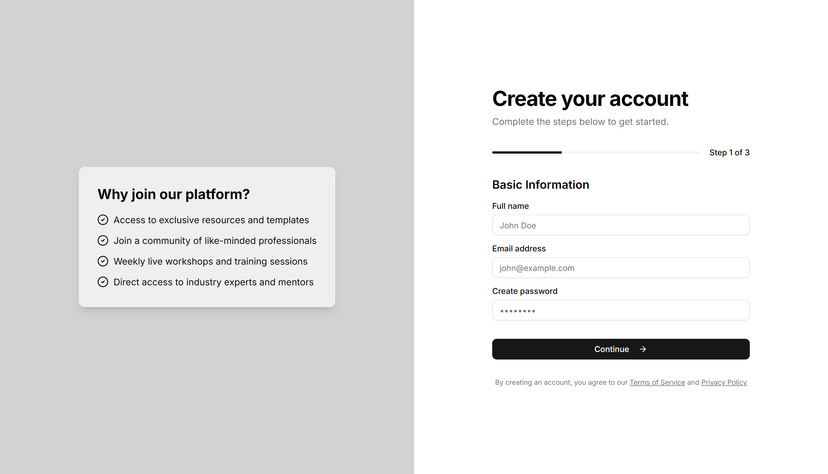Open the Privacy Policy link
This screenshot has height=474, width=828.
coord(723,383)
